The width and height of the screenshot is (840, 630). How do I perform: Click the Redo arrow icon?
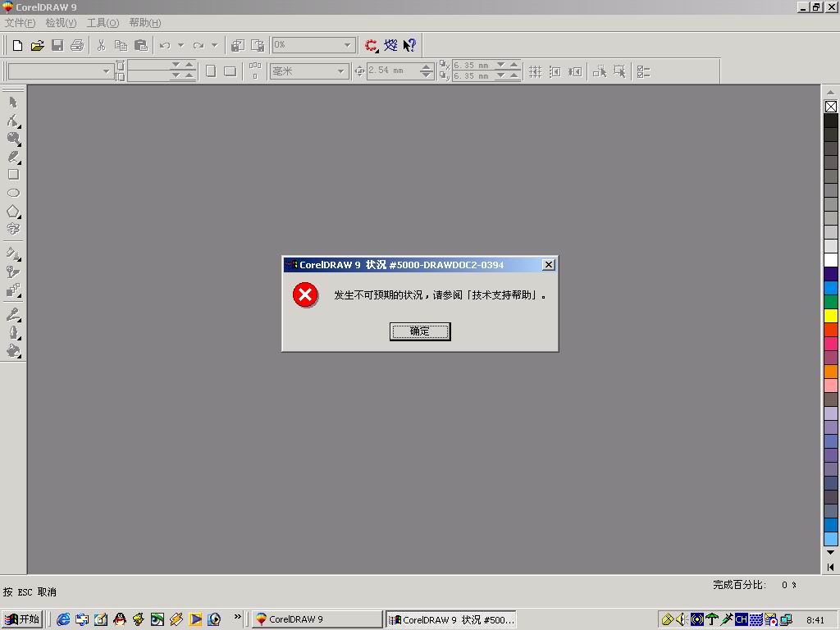click(199, 46)
